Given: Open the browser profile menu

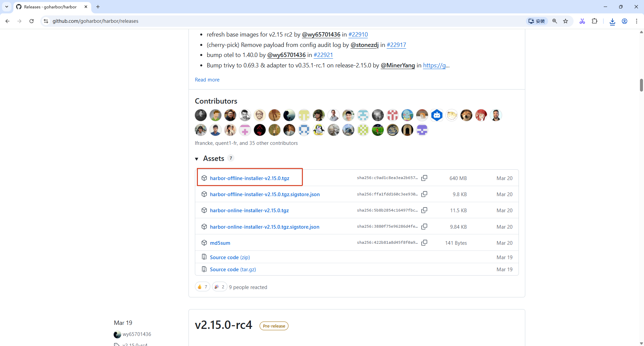Looking at the screenshot, I should (625, 21).
